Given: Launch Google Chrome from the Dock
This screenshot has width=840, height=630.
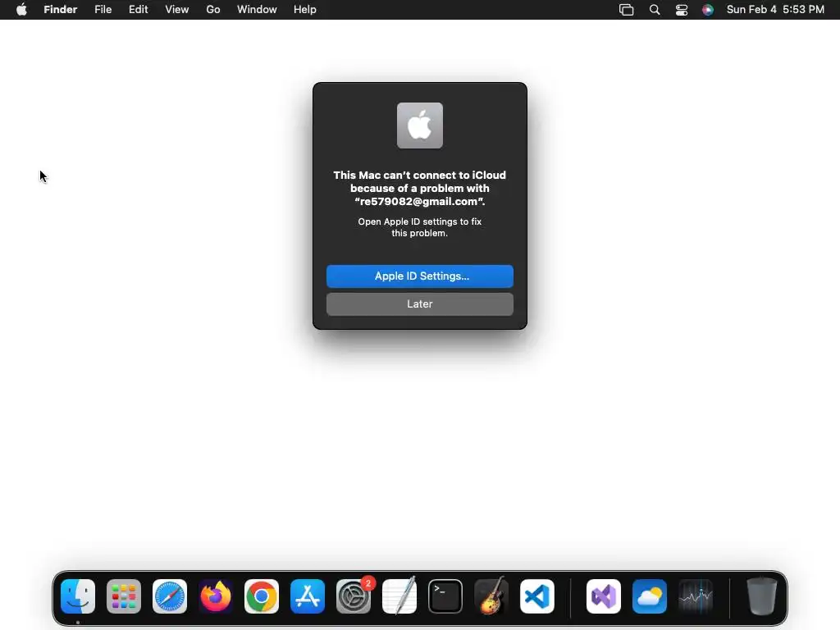Looking at the screenshot, I should click(262, 596).
